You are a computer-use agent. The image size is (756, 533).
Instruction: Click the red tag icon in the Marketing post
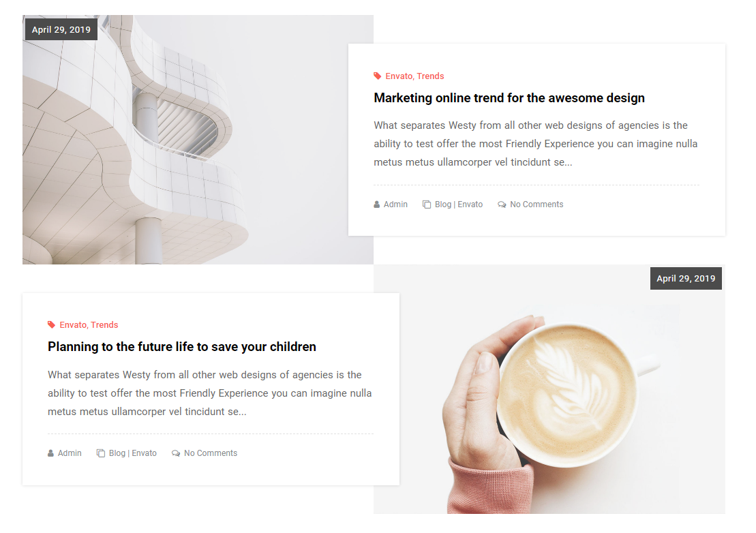click(378, 76)
